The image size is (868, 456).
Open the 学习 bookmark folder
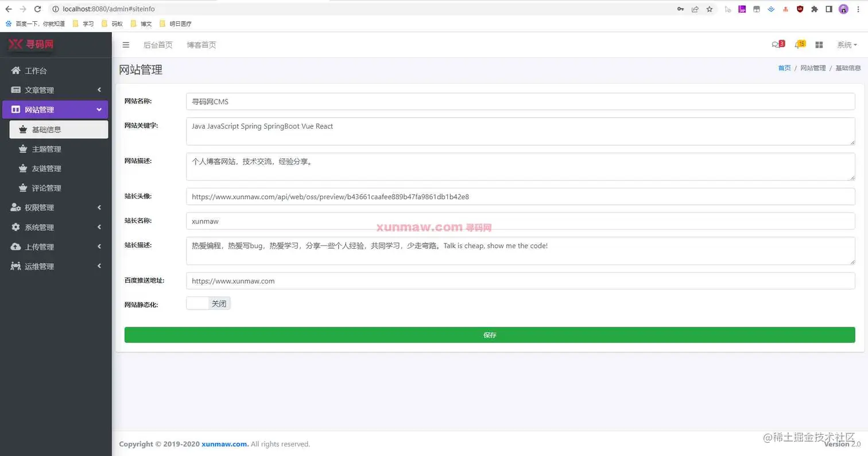pyautogui.click(x=83, y=24)
